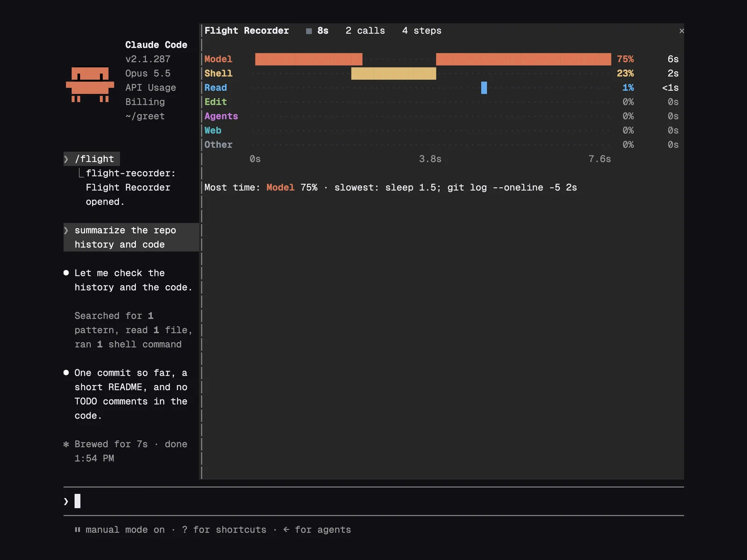Click the bullet beside Let me check

click(66, 273)
